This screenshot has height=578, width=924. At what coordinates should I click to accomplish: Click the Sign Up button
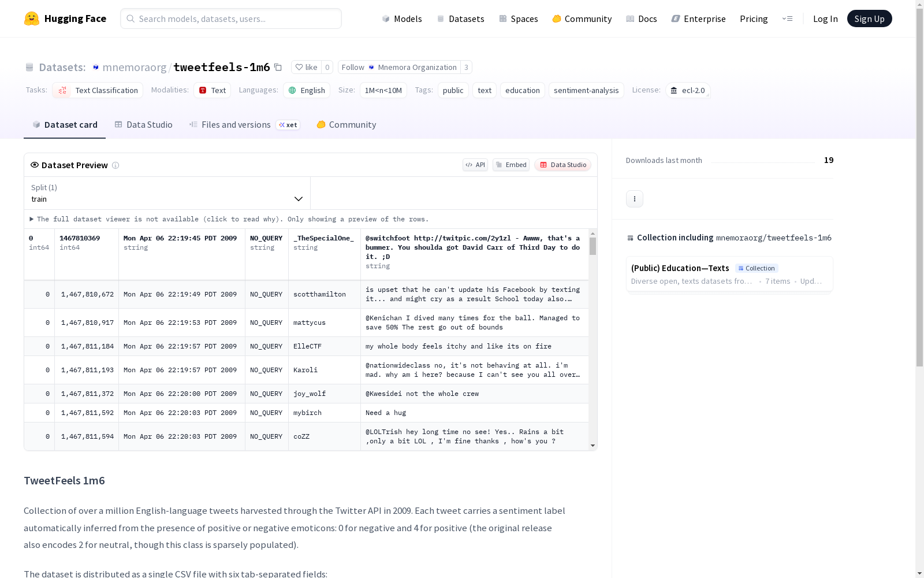click(869, 18)
